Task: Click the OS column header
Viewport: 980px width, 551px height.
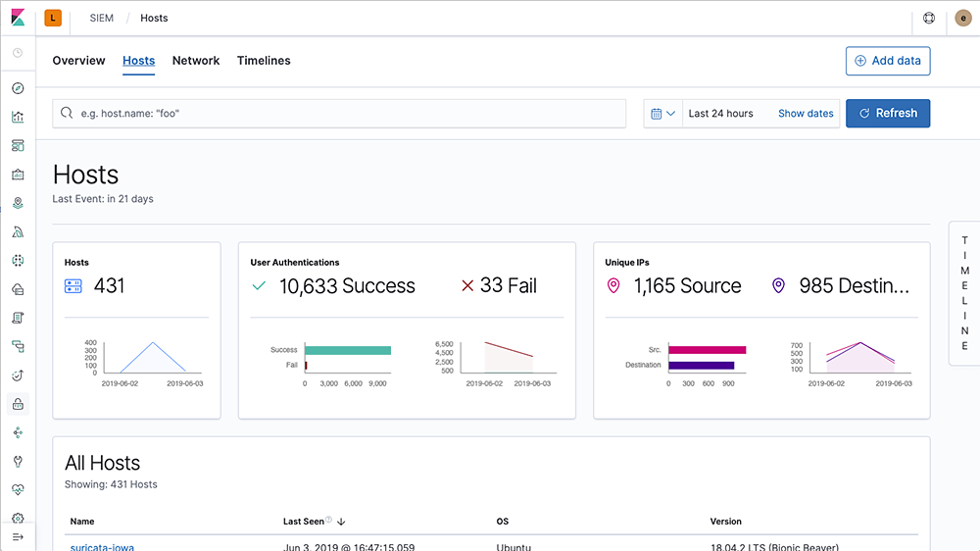Action: (x=503, y=521)
